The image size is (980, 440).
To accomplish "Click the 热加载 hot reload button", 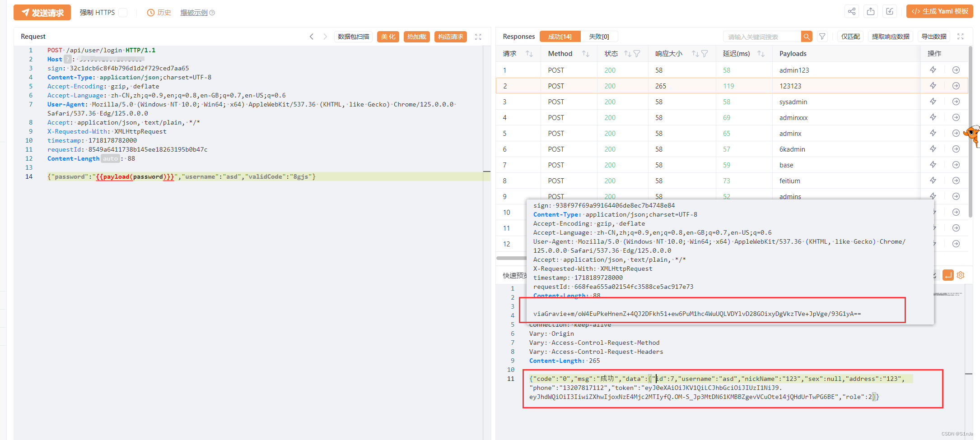I will point(416,37).
